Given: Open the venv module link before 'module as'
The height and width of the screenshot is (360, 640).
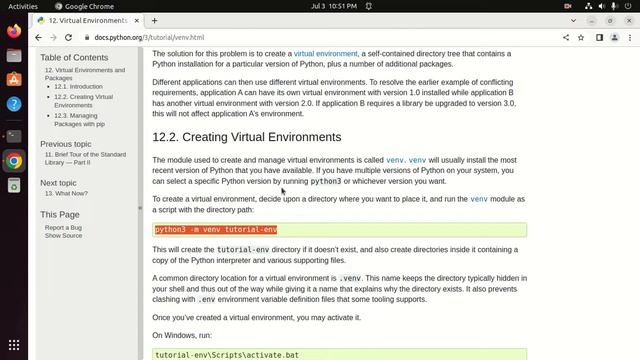Looking at the screenshot, I should (479, 199).
